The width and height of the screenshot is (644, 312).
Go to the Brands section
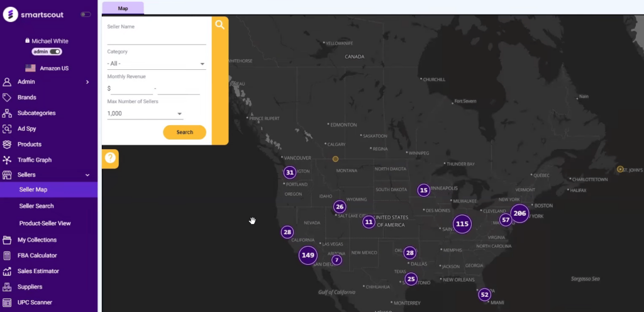26,97
